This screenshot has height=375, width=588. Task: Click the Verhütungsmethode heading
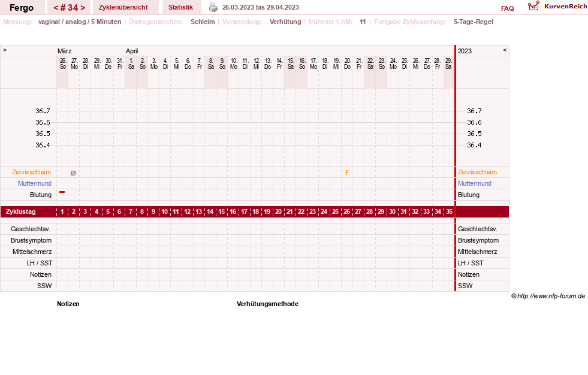[267, 304]
